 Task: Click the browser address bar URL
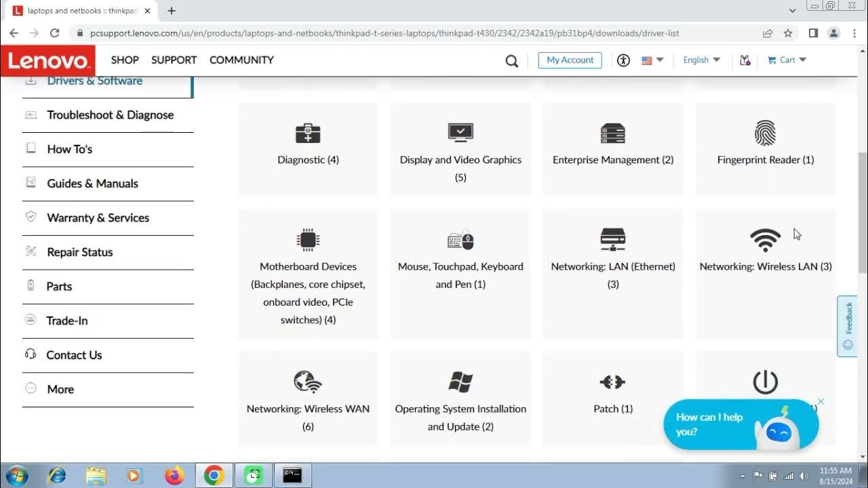pos(384,33)
